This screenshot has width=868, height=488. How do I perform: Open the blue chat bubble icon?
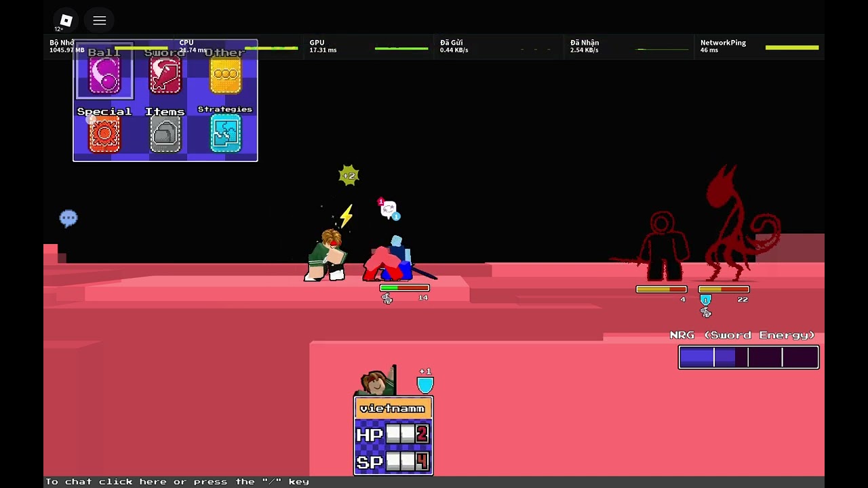[x=68, y=218]
